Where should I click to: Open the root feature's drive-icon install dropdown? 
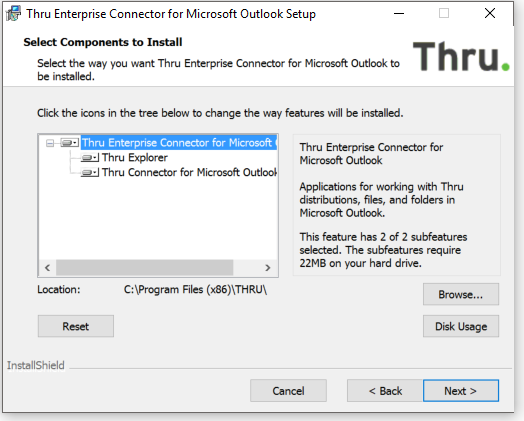pyautogui.click(x=70, y=143)
